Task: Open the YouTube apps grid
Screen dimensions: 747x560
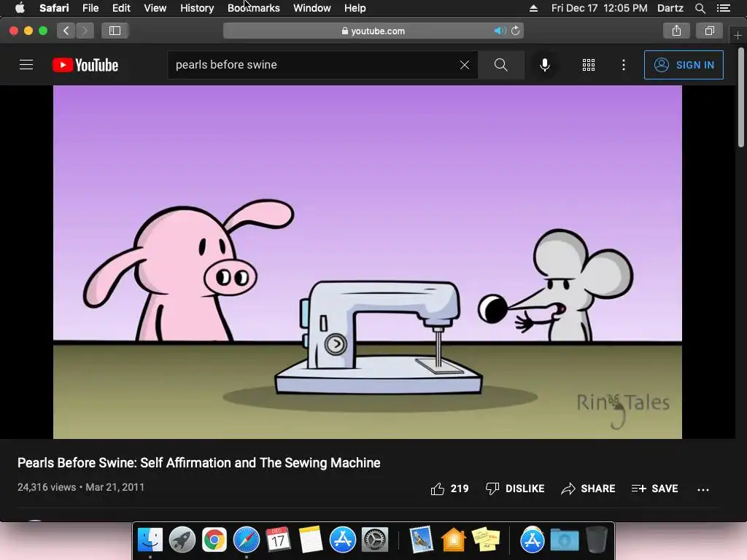Action: click(589, 65)
